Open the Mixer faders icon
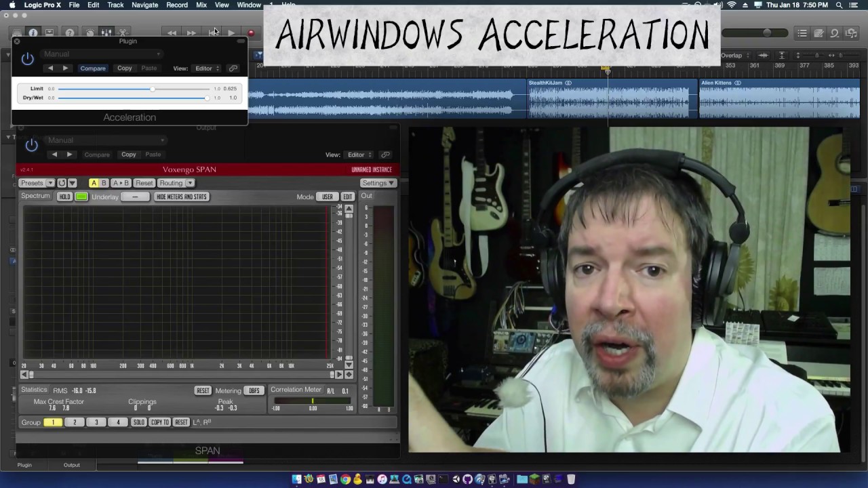This screenshot has width=868, height=488. click(x=106, y=33)
